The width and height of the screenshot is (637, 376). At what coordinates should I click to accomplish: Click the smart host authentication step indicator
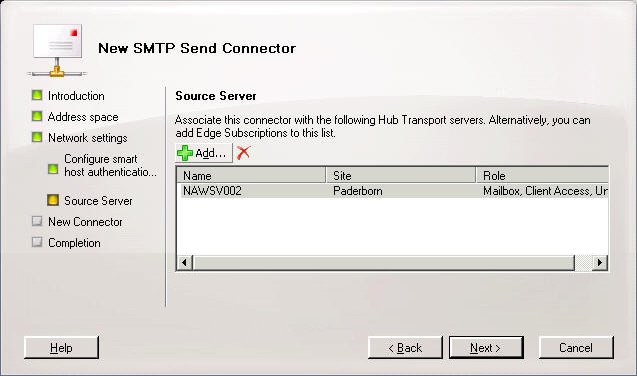(53, 169)
